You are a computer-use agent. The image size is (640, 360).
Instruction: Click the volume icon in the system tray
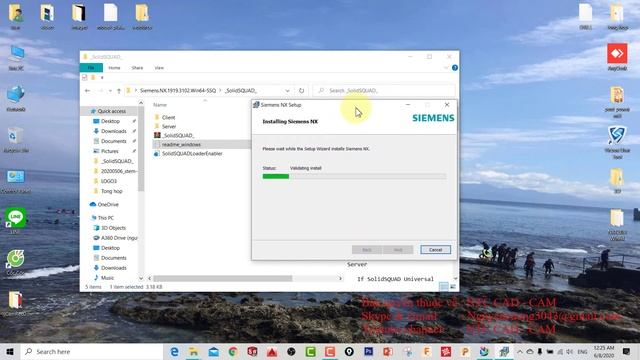(x=569, y=351)
